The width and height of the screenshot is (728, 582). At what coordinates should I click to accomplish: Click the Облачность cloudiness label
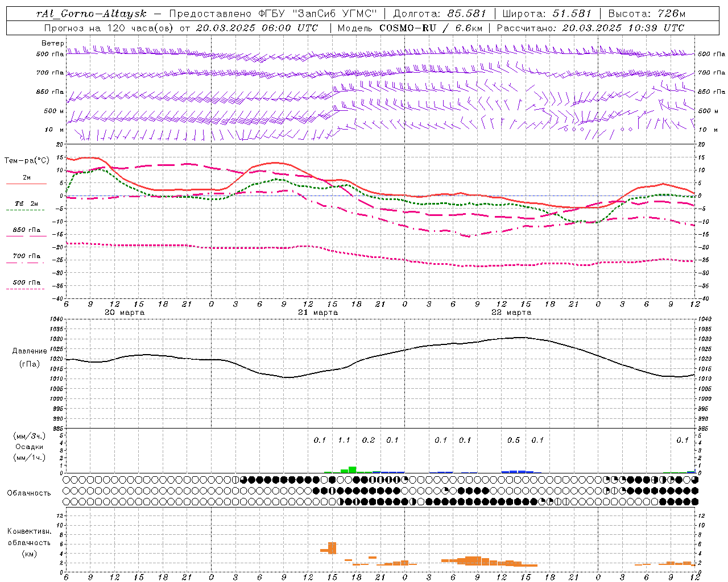point(29,493)
